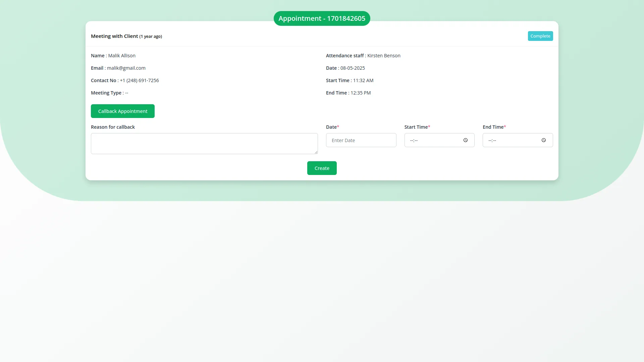Focus the Reason for callback textarea
The width and height of the screenshot is (644, 362).
coord(204,143)
